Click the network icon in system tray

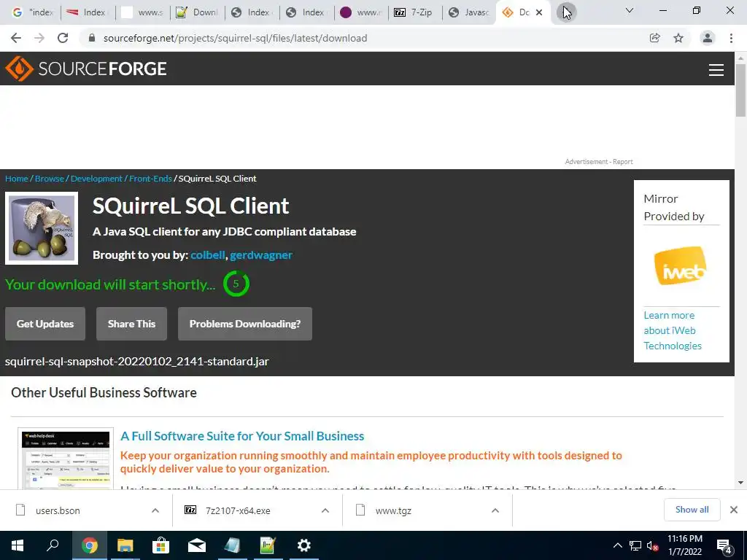pos(635,545)
